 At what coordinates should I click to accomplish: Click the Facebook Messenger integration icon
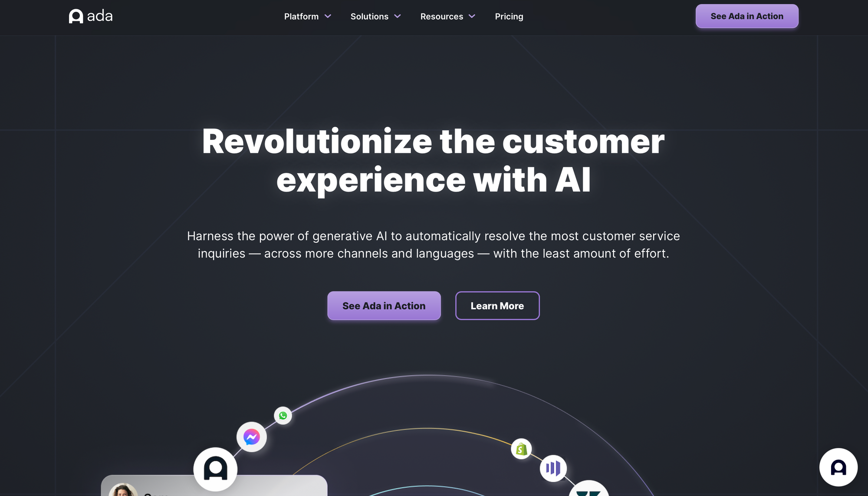point(251,436)
